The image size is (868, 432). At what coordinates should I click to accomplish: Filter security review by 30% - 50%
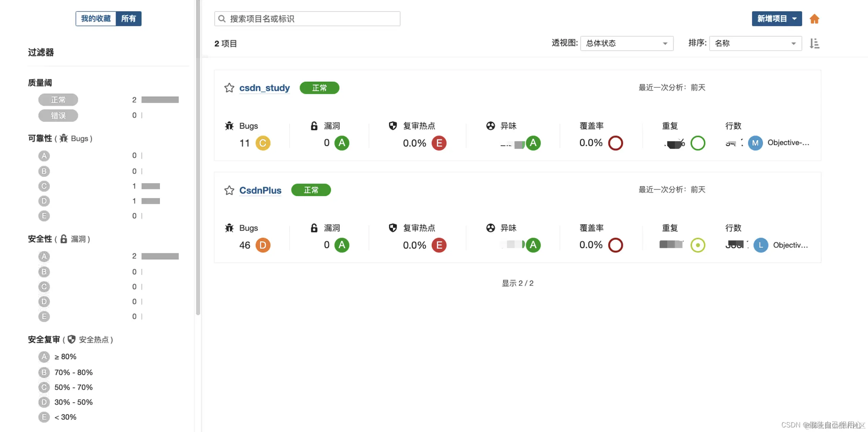(66, 402)
